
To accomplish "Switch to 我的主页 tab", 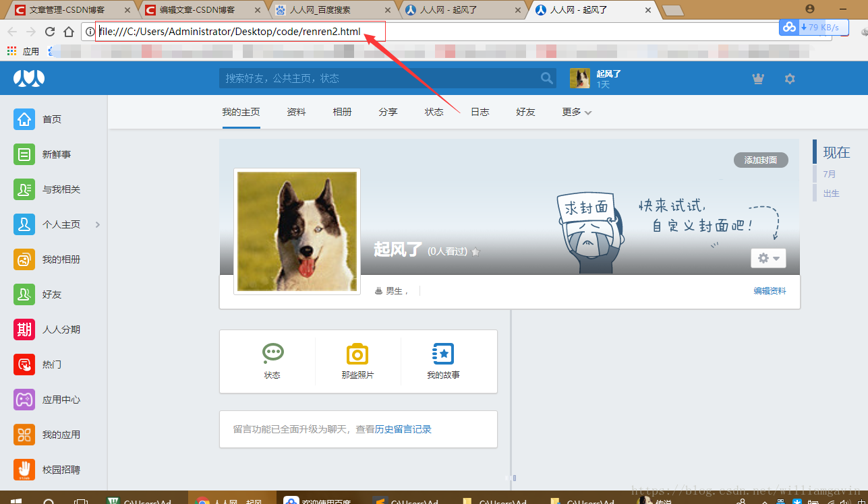I will 241,112.
